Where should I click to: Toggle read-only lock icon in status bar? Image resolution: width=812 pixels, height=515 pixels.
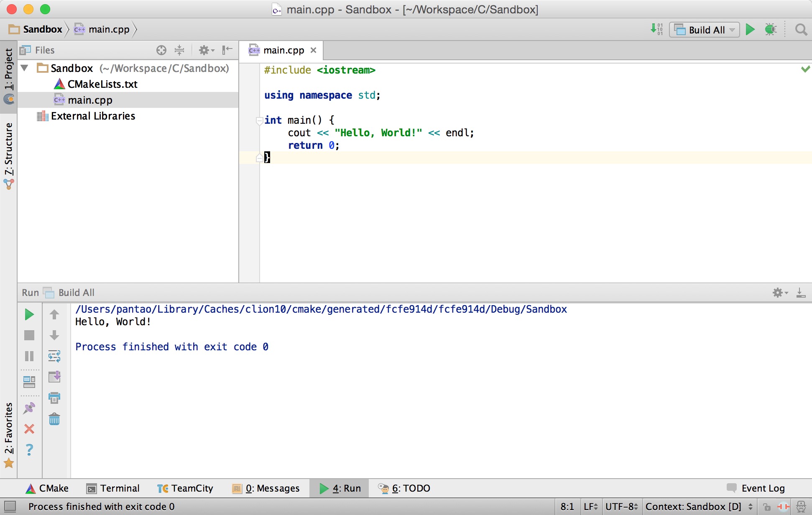[767, 507]
